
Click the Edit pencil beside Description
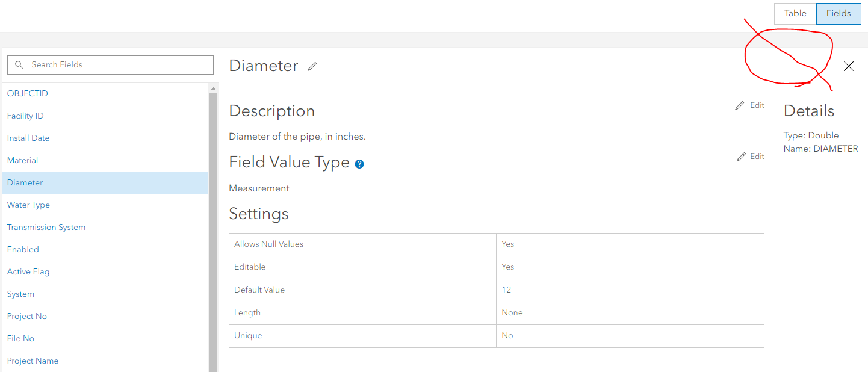tap(740, 105)
